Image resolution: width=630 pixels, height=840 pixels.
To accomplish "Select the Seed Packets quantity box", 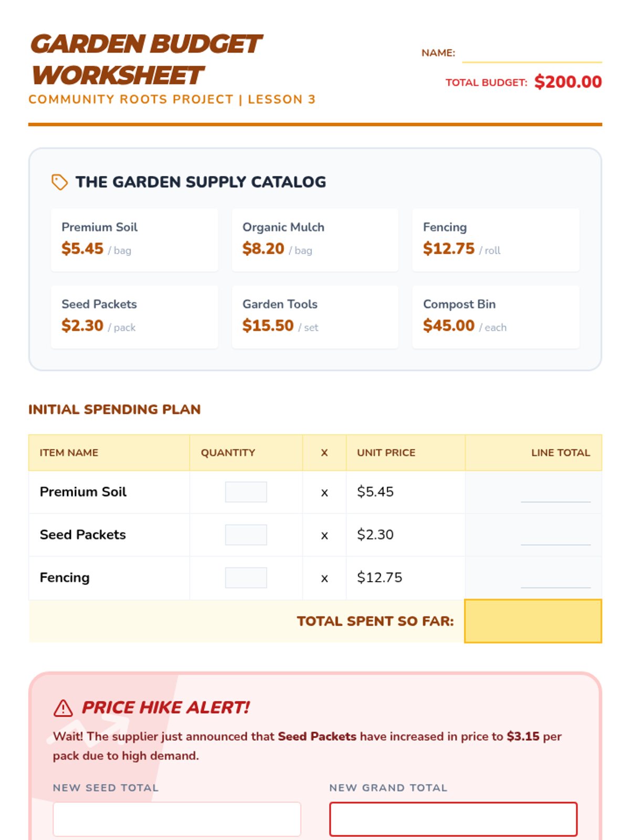I will pyautogui.click(x=246, y=535).
